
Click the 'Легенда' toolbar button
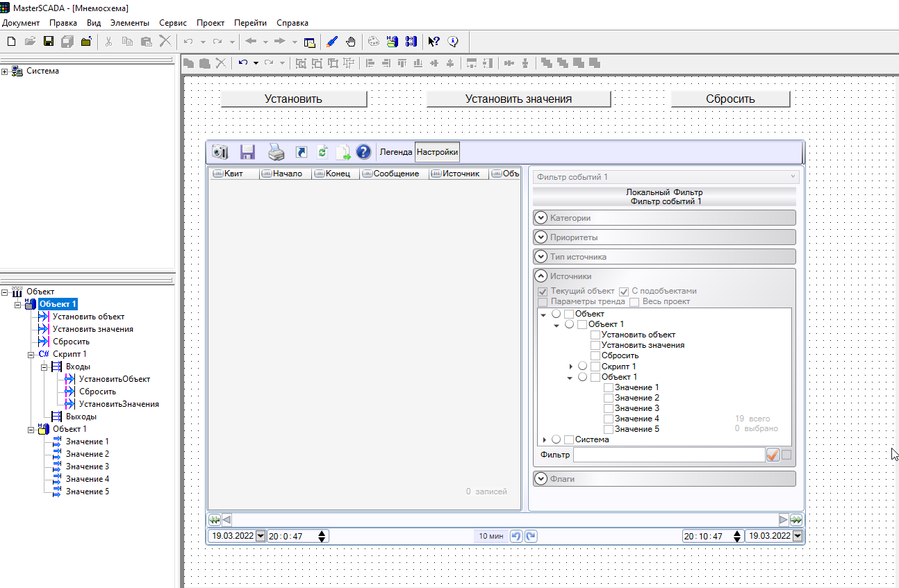pos(395,152)
